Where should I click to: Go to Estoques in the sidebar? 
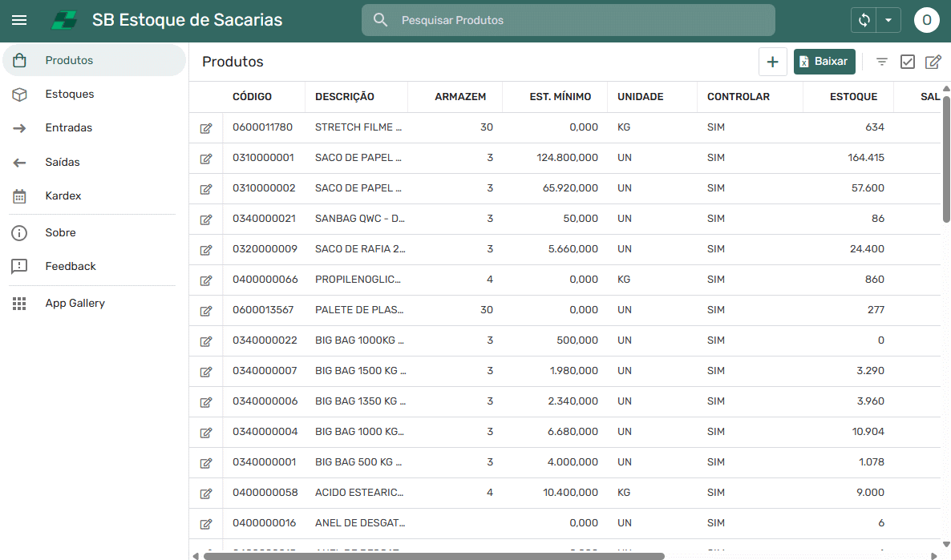70,94
